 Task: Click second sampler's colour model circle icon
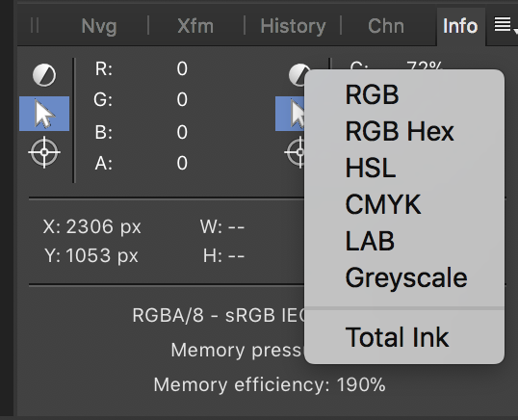pyautogui.click(x=297, y=75)
